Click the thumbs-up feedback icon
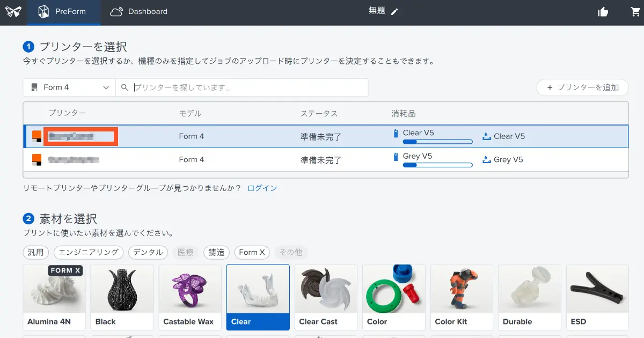644x338 pixels. click(x=603, y=12)
